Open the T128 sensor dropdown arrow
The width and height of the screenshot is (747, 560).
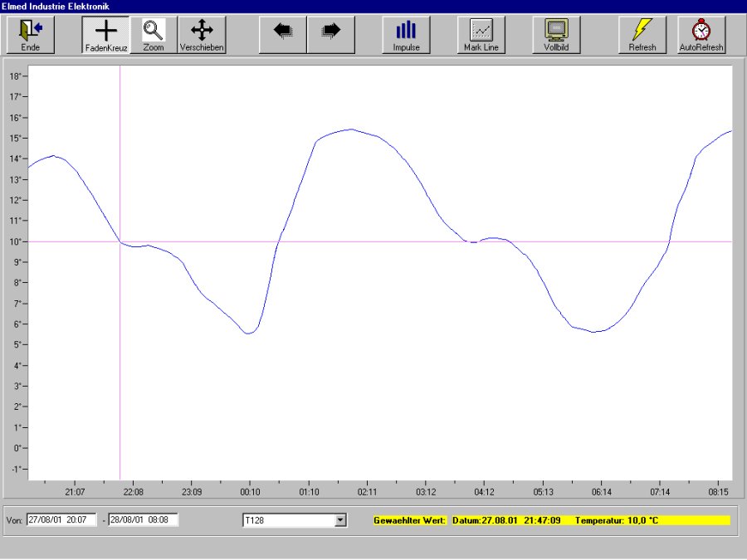click(x=339, y=520)
